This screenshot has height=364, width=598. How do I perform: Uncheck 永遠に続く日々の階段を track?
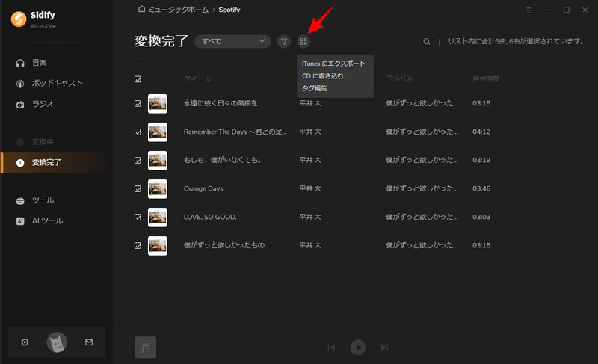pos(138,104)
